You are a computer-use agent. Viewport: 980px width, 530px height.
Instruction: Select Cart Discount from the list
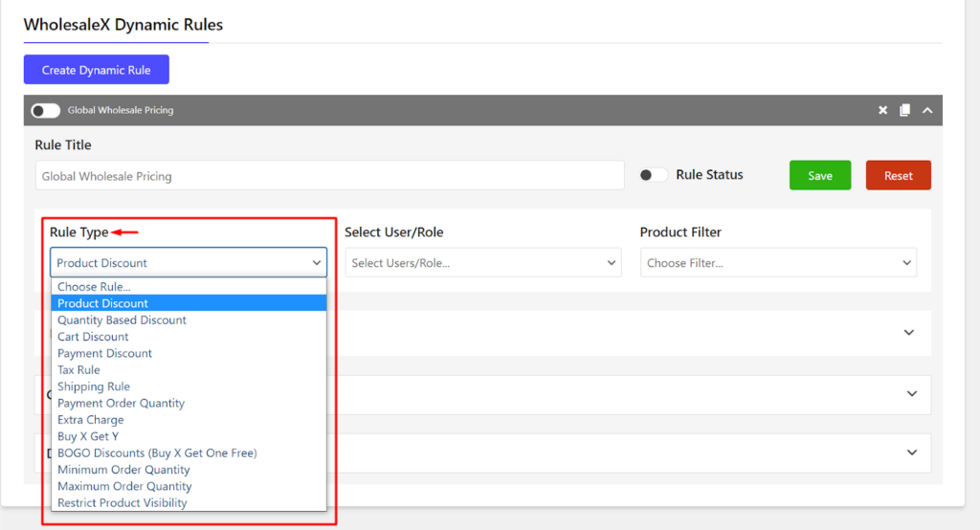click(x=93, y=337)
